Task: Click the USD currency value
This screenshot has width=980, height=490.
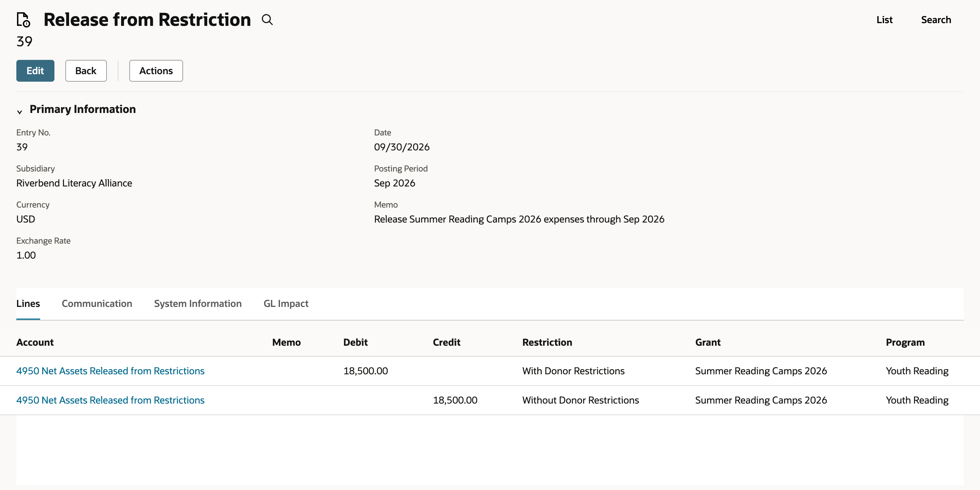Action: pyautogui.click(x=26, y=219)
